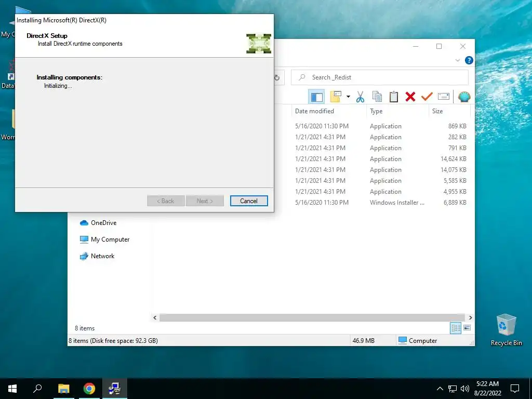This screenshot has width=532, height=399.
Task: Select the 14,624 KB Application file row
Action: [x=381, y=159]
